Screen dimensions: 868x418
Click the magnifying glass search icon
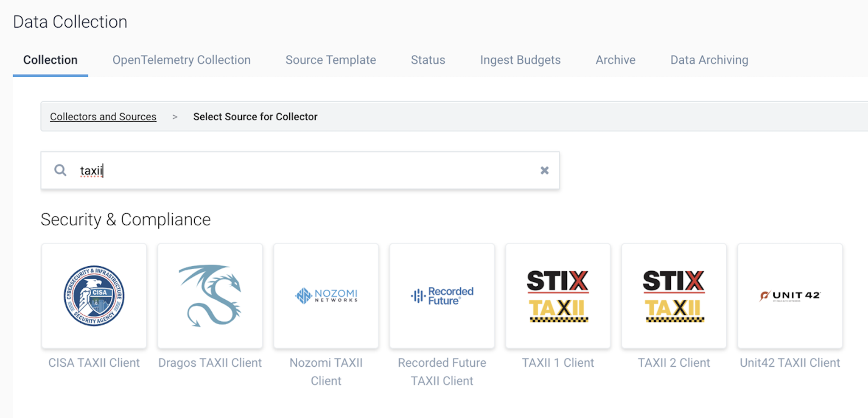pos(60,170)
